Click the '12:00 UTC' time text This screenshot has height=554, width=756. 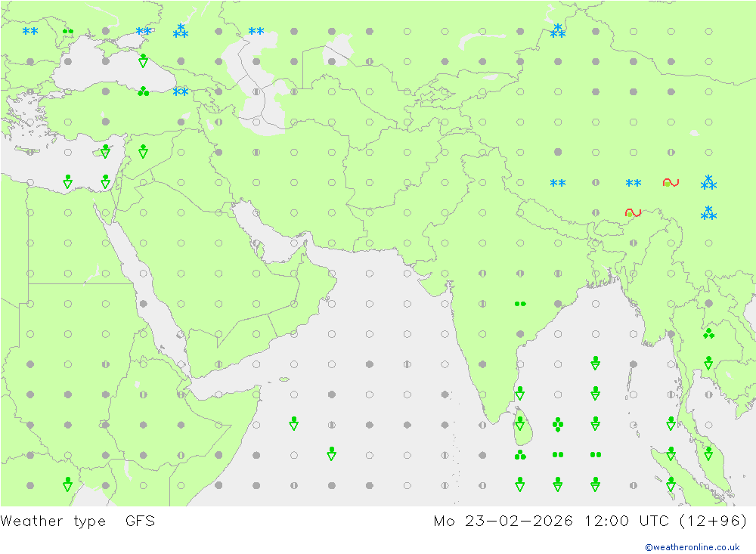(x=627, y=521)
